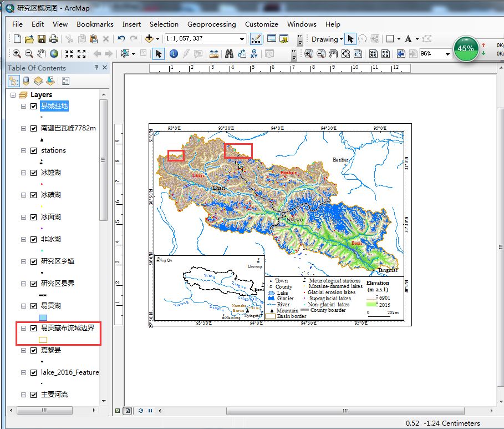Open the map scale dropdown
The width and height of the screenshot is (504, 429).
pyautogui.click(x=241, y=39)
